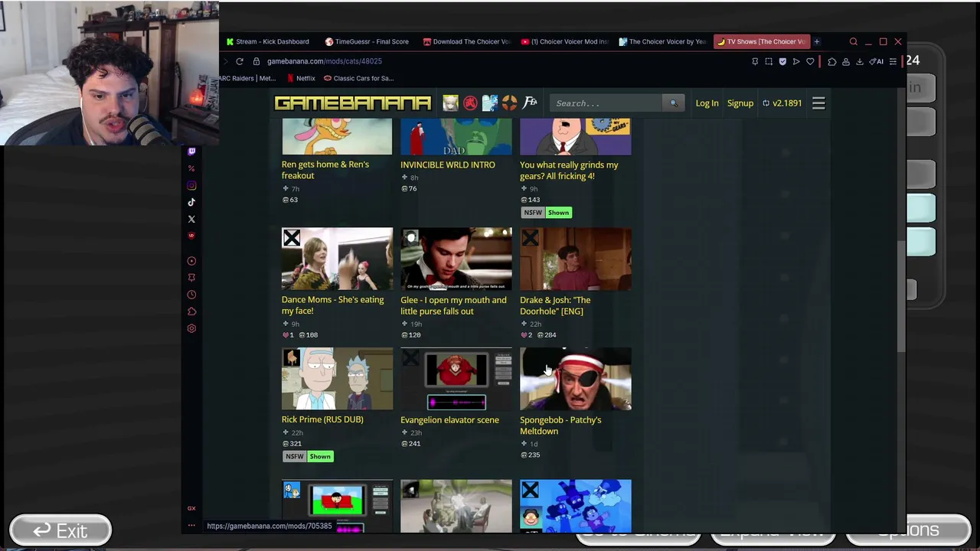Image resolution: width=980 pixels, height=551 pixels.
Task: Open "Ren gets home & Ren's freakout" title
Action: coord(325,170)
